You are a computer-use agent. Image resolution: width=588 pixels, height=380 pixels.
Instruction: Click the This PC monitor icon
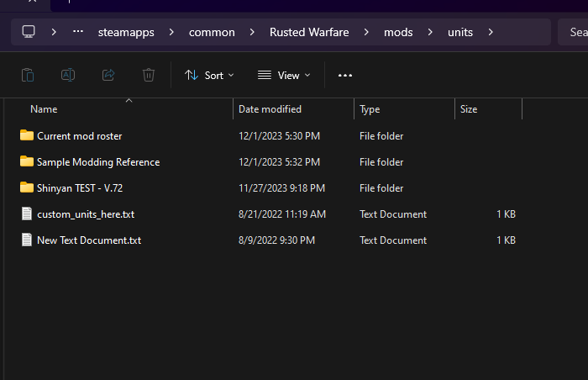[x=29, y=32]
